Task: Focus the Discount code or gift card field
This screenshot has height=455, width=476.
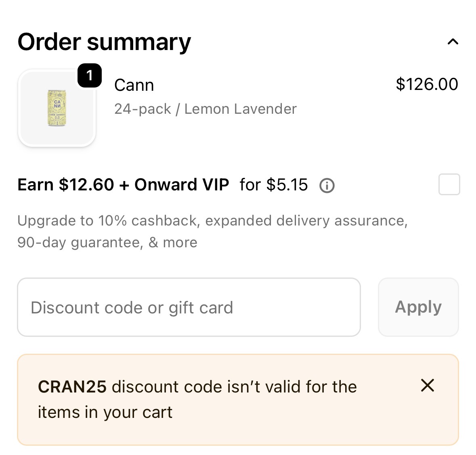Action: coord(189,307)
